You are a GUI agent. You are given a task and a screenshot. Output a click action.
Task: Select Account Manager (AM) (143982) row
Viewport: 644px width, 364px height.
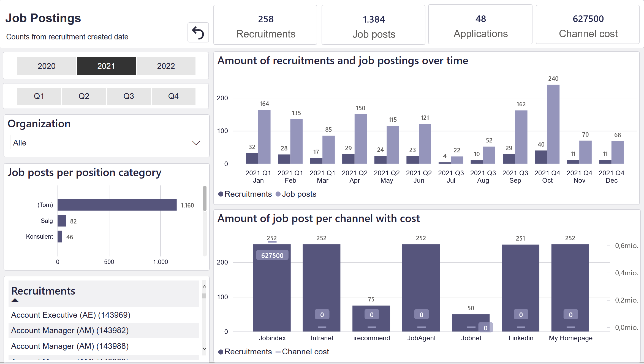tap(104, 330)
